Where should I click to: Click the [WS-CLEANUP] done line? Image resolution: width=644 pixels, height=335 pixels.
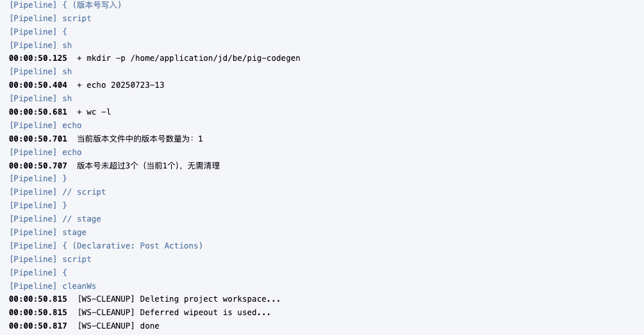tap(118, 326)
